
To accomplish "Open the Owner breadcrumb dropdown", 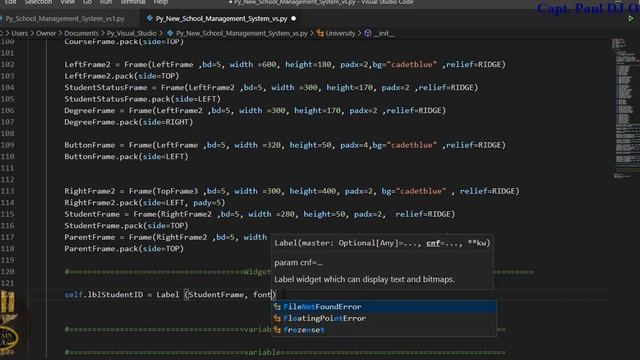I will click(x=46, y=33).
